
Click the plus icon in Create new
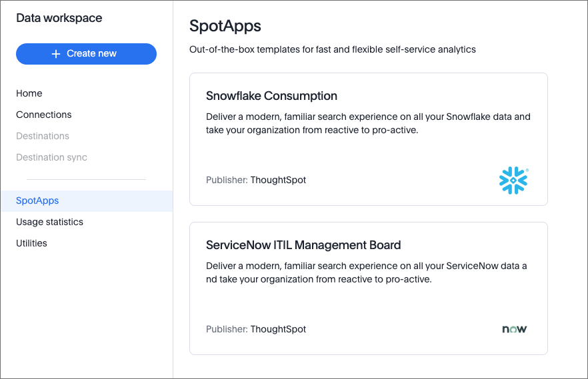(56, 54)
